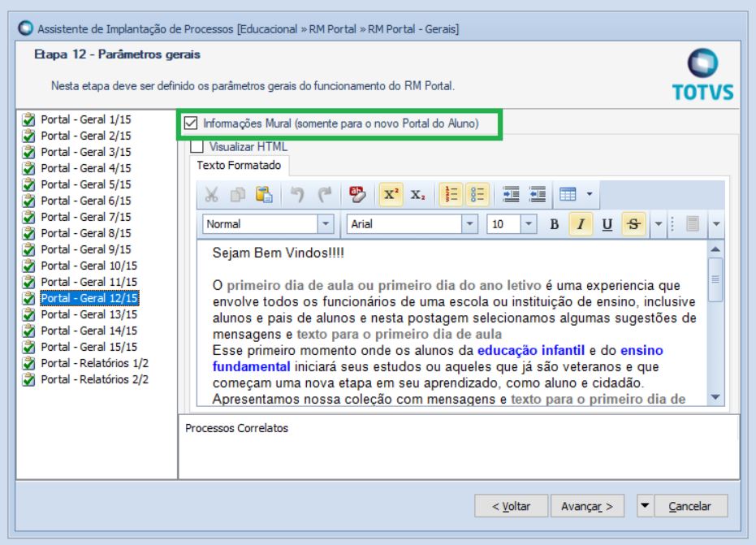Click scrollbar down arrow in text editor

click(x=715, y=397)
